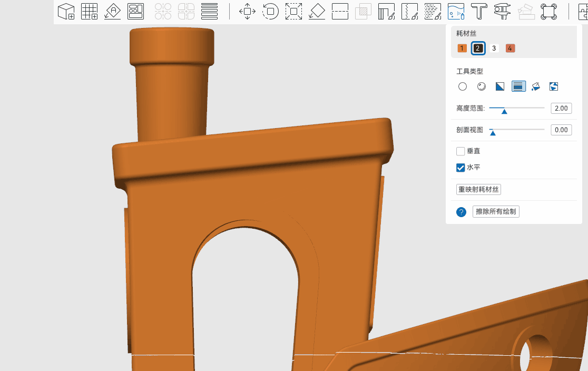The width and height of the screenshot is (588, 371).
Task: Select the Text shape tool
Action: (479, 11)
